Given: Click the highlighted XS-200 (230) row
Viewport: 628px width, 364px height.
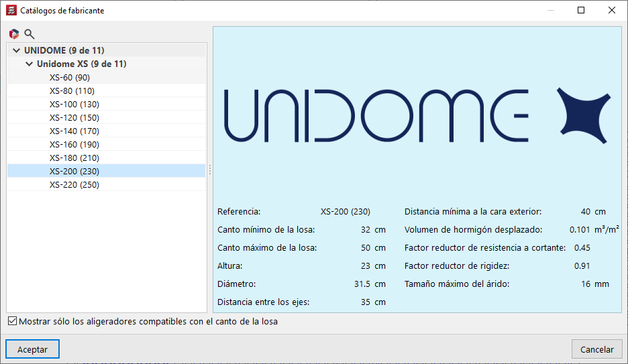Looking at the screenshot, I should click(x=107, y=171).
